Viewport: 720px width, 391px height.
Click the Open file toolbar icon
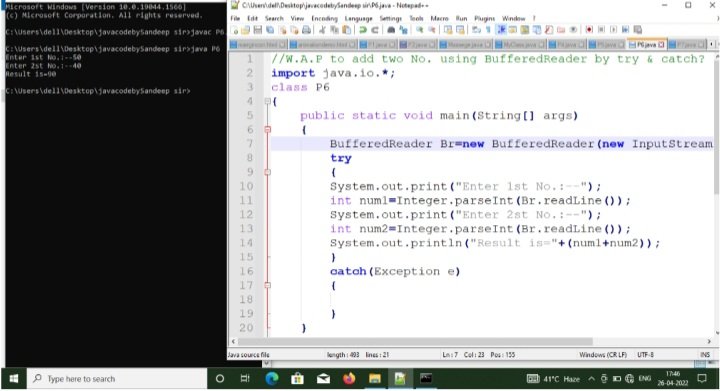point(246,30)
